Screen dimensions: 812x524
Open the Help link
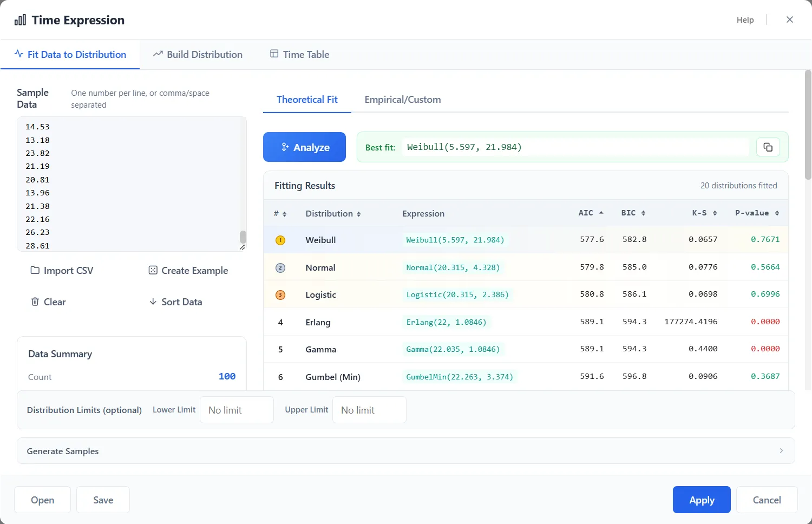coord(745,20)
